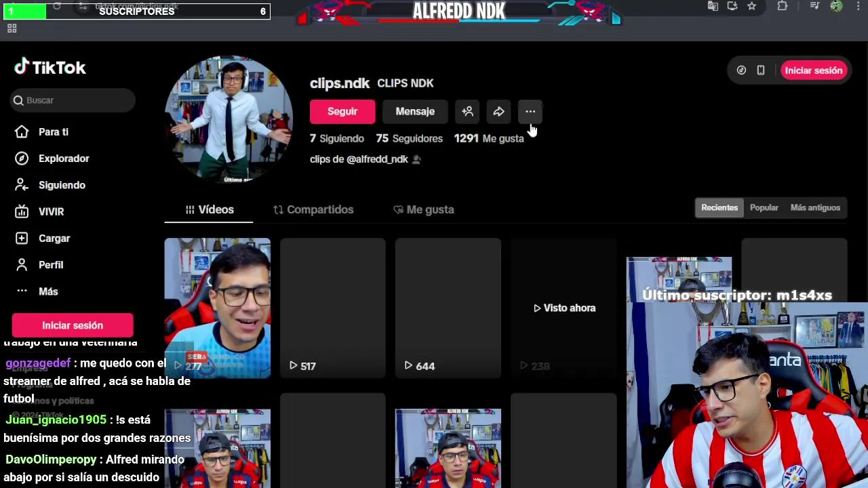Click the search magnifier icon
This screenshot has width=868, height=488.
pos(18,100)
